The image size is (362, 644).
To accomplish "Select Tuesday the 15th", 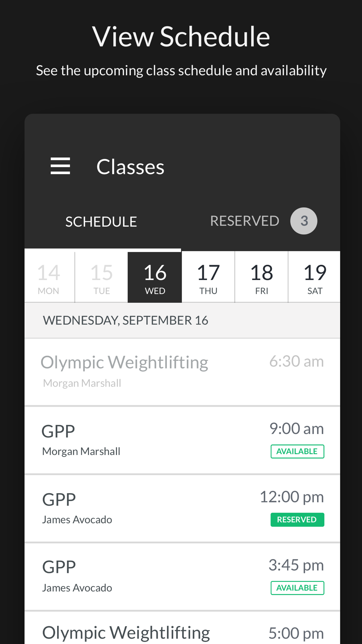I will [x=102, y=277].
